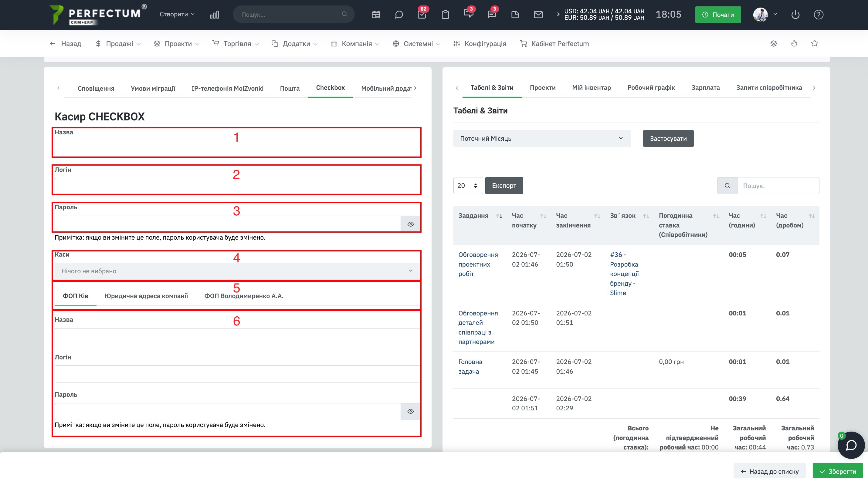Show password in lower Пароль field
This screenshot has width=868, height=478.
pyautogui.click(x=410, y=411)
